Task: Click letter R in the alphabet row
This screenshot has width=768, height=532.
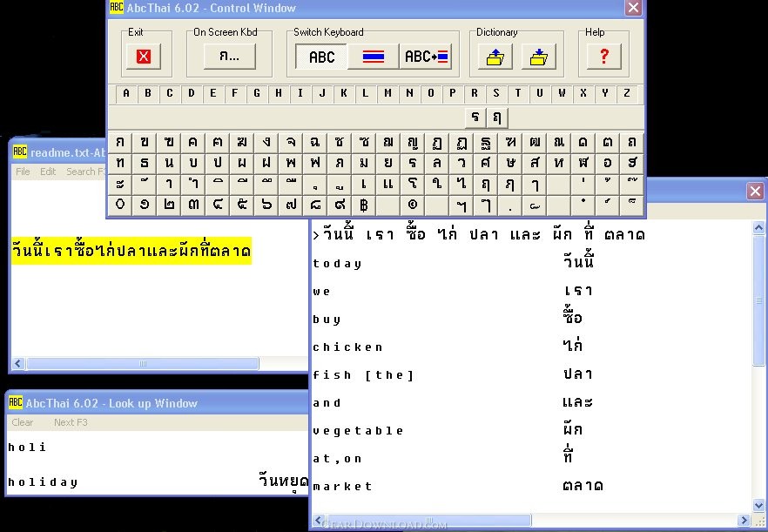Action: pyautogui.click(x=474, y=93)
